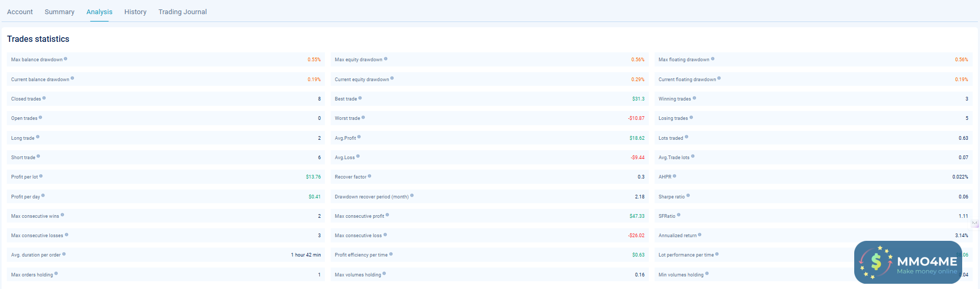Click info icon for Annualized return

coord(700,235)
